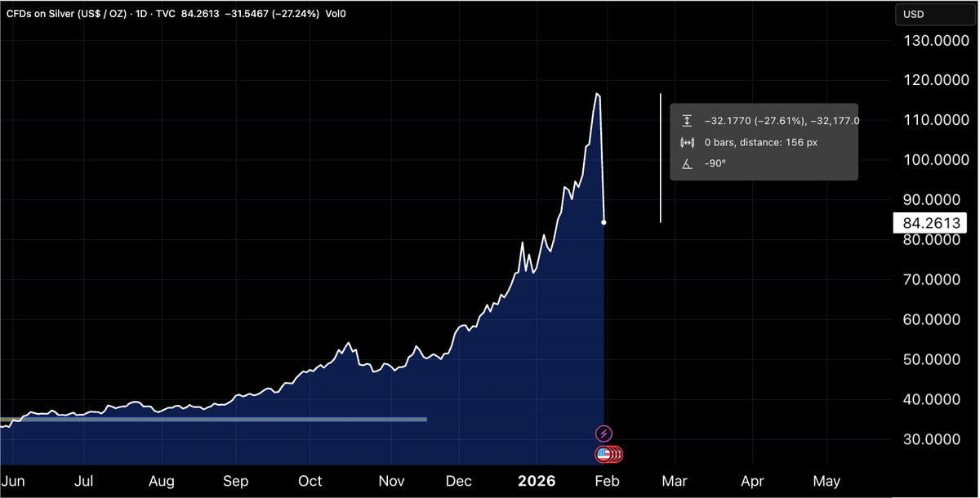Click the bars distance icon in tooltip
This screenshot has height=498, width=980.
coord(687,142)
